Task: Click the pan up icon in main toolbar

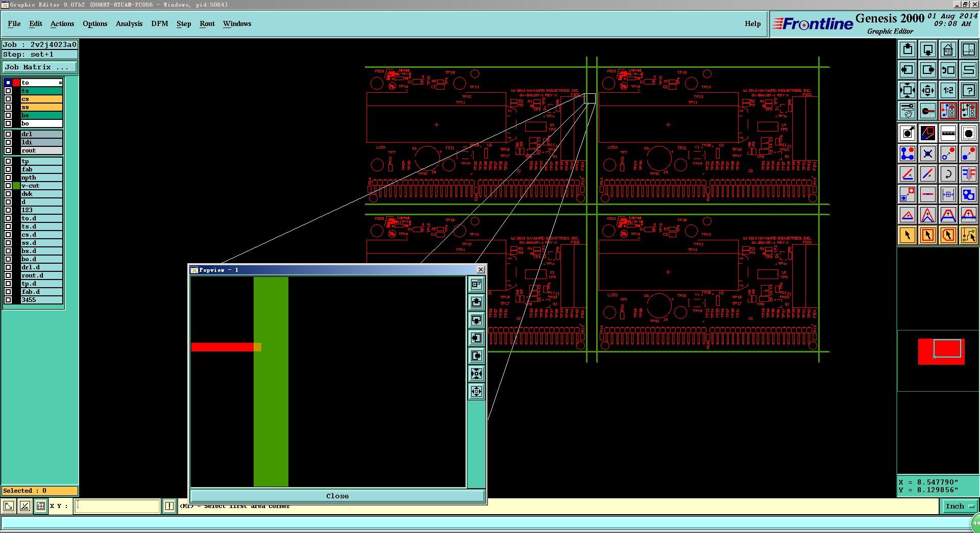Action: pos(908,49)
